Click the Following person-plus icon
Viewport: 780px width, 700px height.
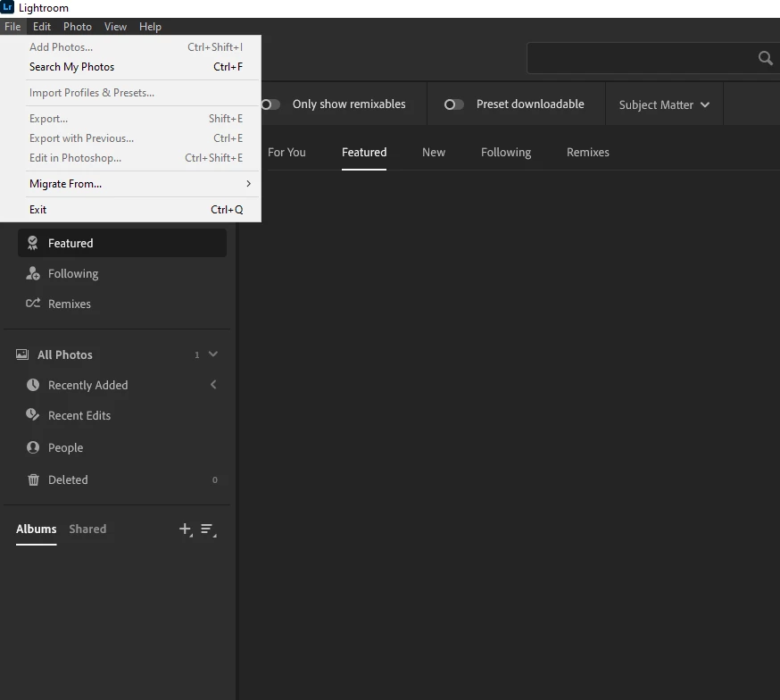pyautogui.click(x=33, y=273)
